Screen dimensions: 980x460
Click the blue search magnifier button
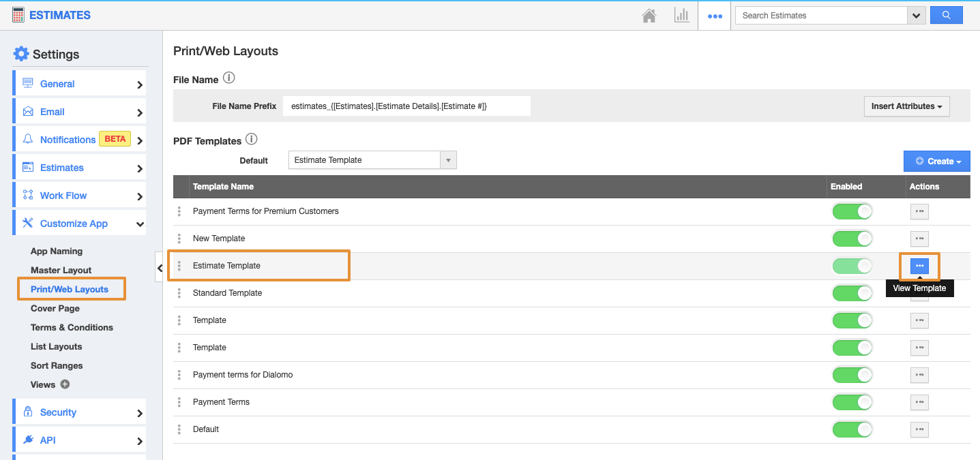[946, 15]
